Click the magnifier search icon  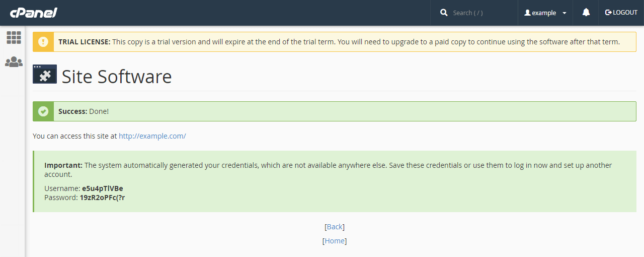tap(444, 13)
